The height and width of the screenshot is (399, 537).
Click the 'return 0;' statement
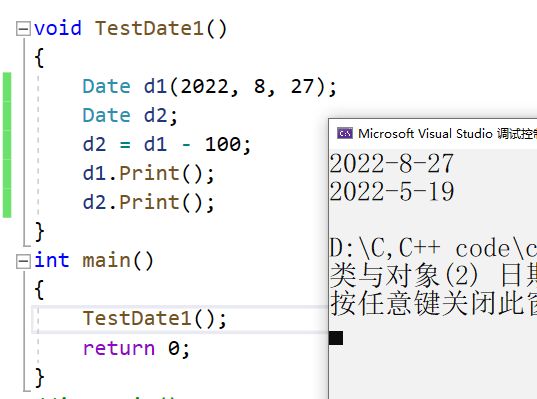[136, 348]
